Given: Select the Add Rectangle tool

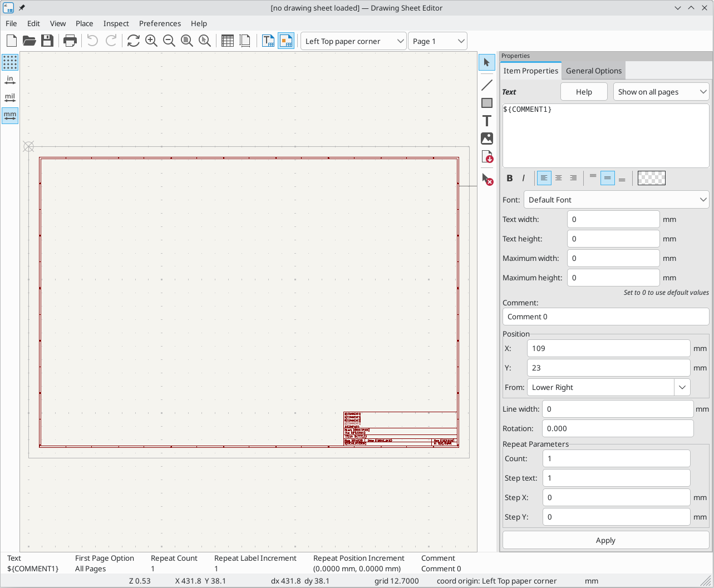Looking at the screenshot, I should 487,103.
